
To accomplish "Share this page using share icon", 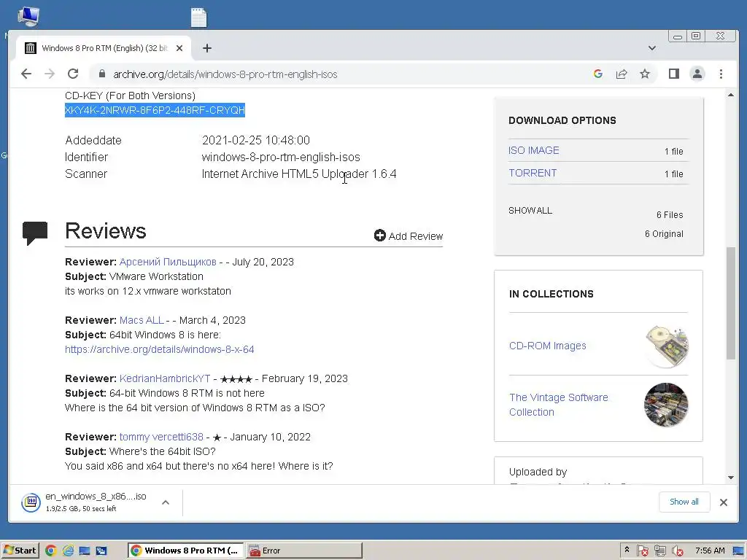I will coord(622,74).
